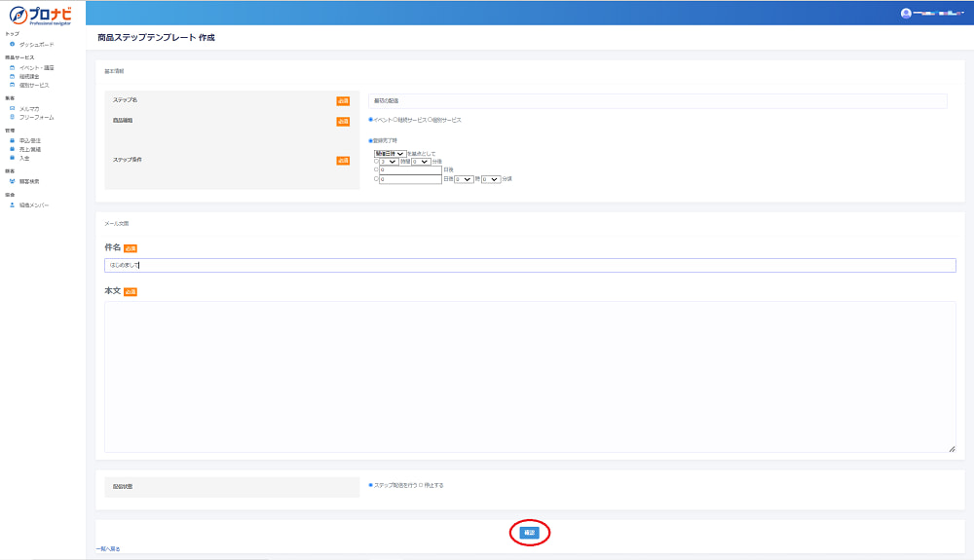The width and height of the screenshot is (974, 560).
Task: Open 個別サービス in the sidebar
Action: [33, 85]
